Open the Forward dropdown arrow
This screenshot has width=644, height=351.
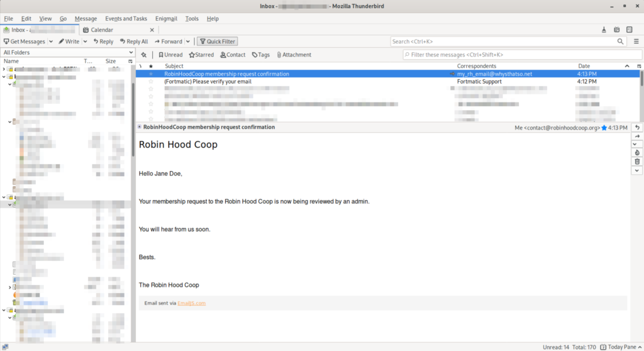click(x=188, y=42)
